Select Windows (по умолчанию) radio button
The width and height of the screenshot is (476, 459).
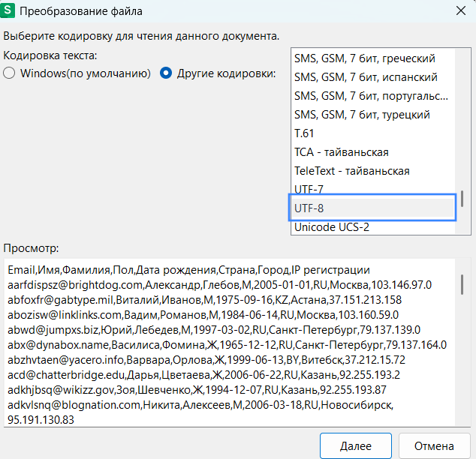point(10,73)
